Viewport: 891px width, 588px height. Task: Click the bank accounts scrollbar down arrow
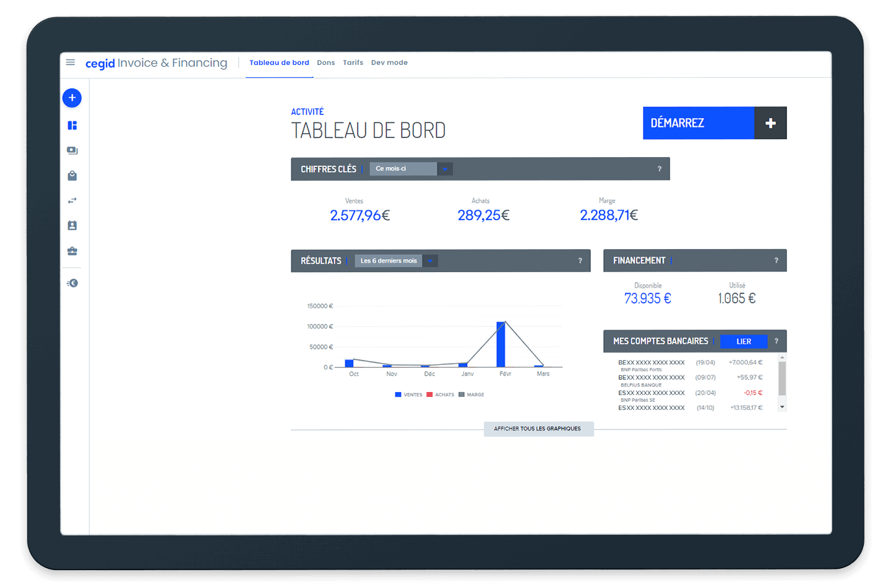pyautogui.click(x=782, y=407)
